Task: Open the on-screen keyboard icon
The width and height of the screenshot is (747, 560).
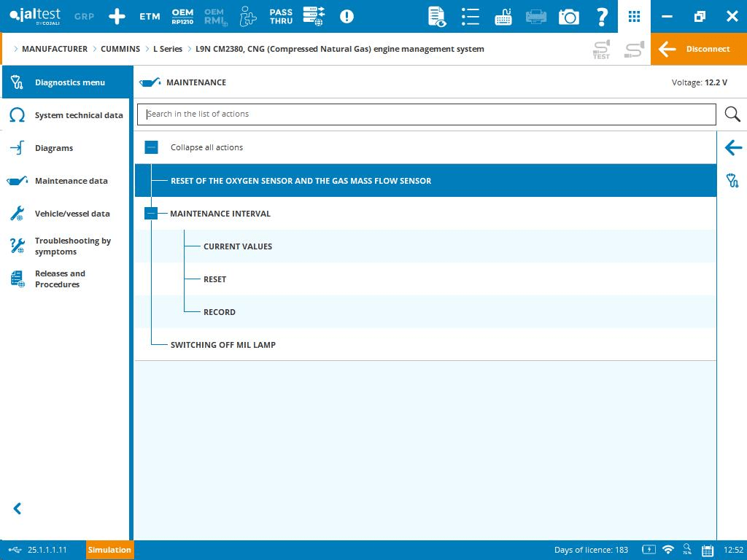Action: pyautogui.click(x=503, y=16)
